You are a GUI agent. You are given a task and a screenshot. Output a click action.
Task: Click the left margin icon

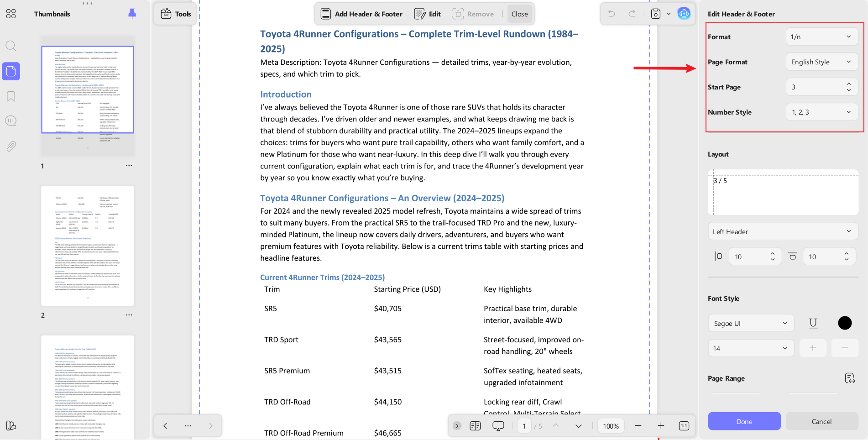click(718, 257)
